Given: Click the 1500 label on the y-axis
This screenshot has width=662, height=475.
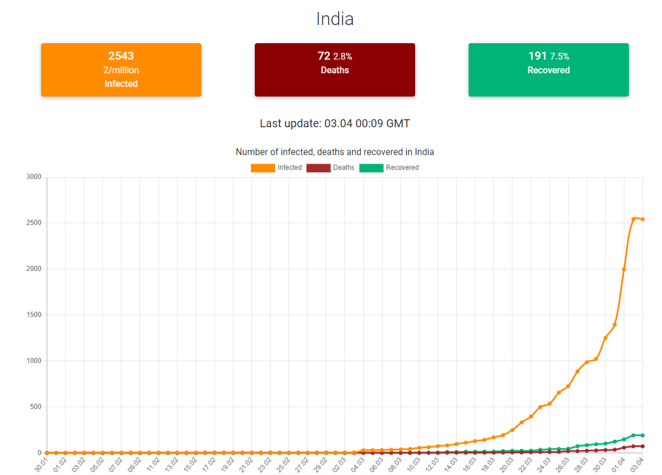Looking at the screenshot, I should (33, 315).
